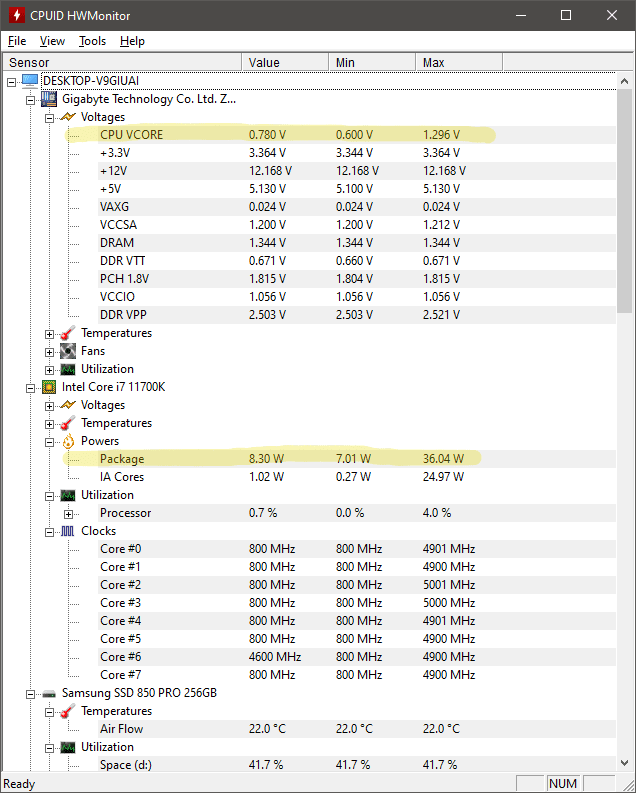Viewport: 636px width, 793px height.
Task: Click the motherboard Temperatures thermometer icon
Action: coord(68,333)
